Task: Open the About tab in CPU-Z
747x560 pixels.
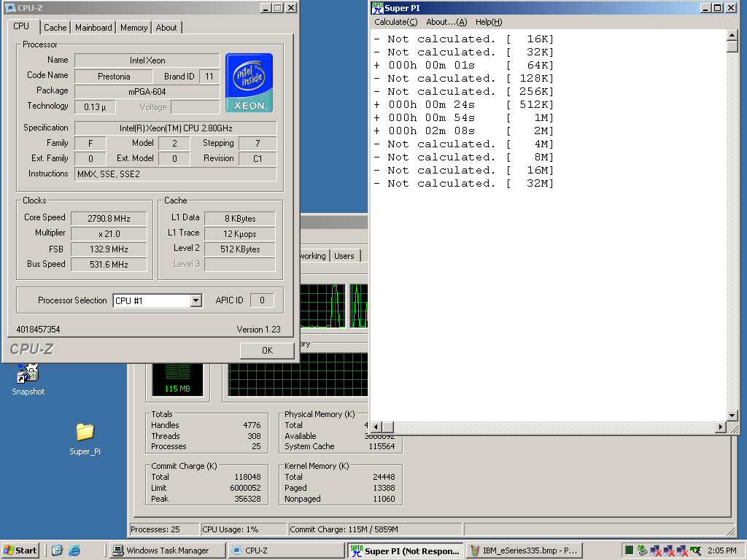Action: (166, 28)
